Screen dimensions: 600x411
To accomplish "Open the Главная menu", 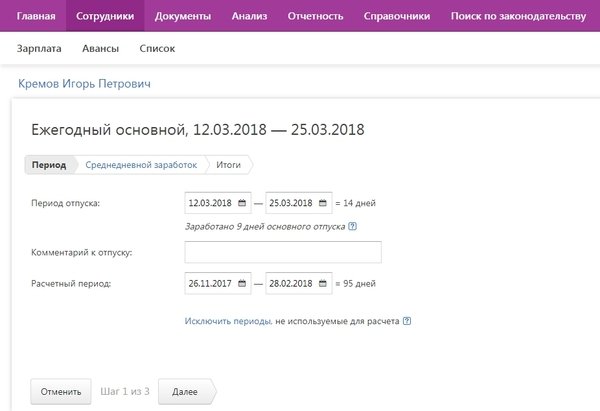I will [x=36, y=17].
